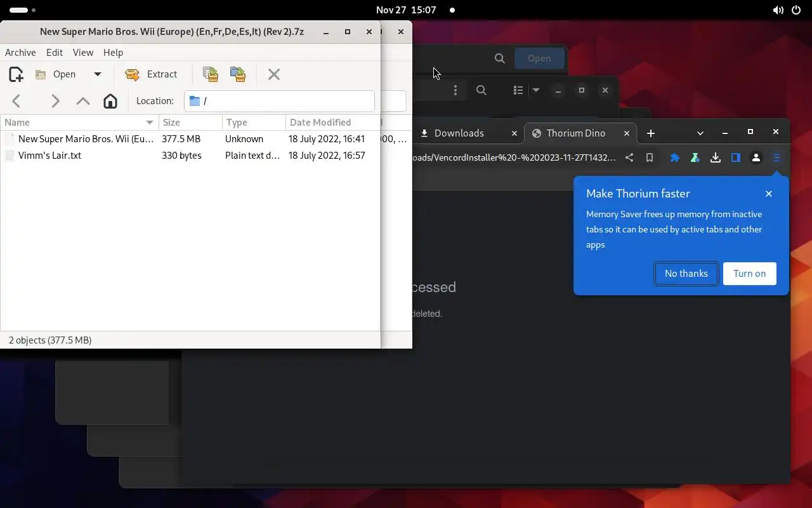Toggle list view in file manager window
The image size is (812, 508).
coord(518,91)
